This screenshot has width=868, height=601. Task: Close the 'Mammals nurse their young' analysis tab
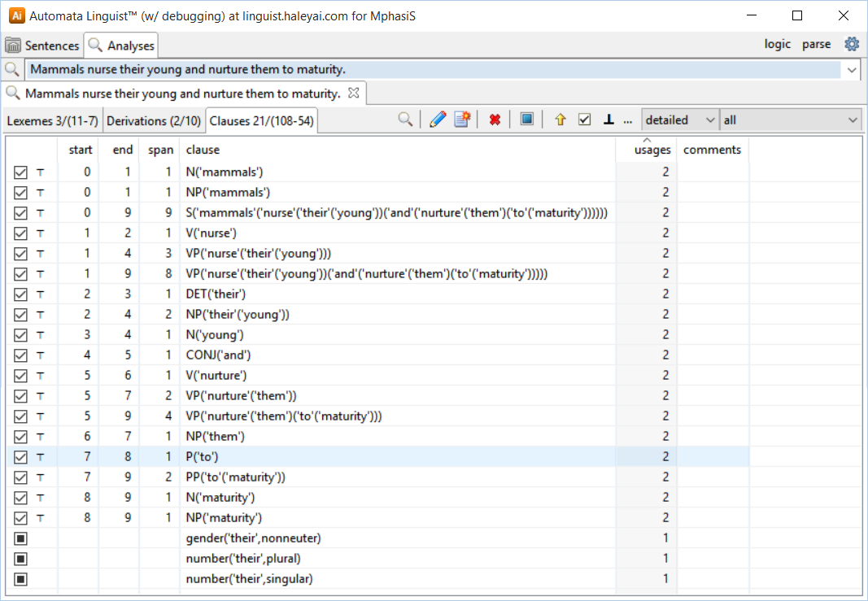[354, 93]
